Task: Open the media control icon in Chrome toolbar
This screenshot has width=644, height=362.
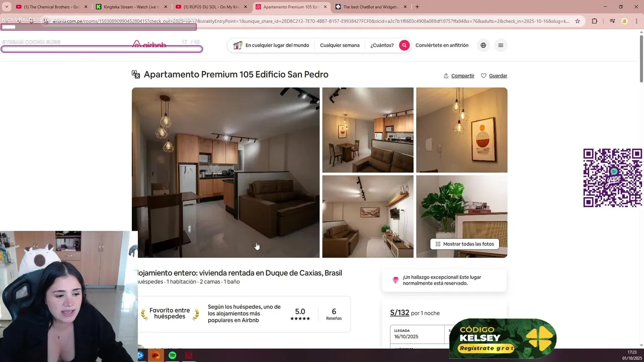Action: coord(612,21)
